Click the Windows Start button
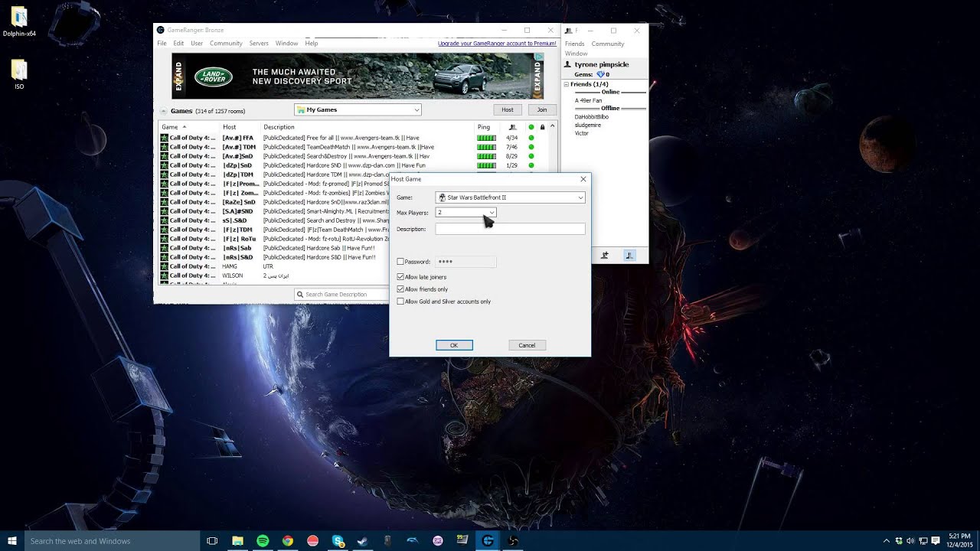 click(x=12, y=541)
